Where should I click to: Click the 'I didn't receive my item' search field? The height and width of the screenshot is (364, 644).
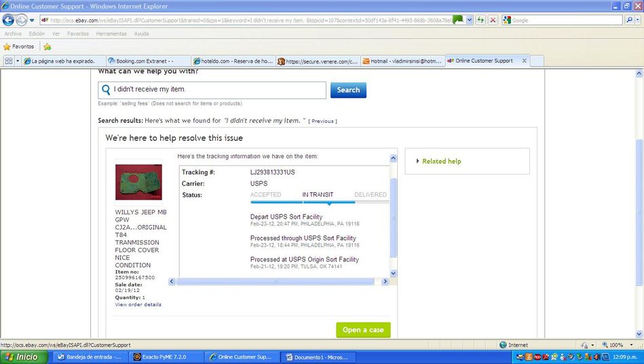pos(212,90)
